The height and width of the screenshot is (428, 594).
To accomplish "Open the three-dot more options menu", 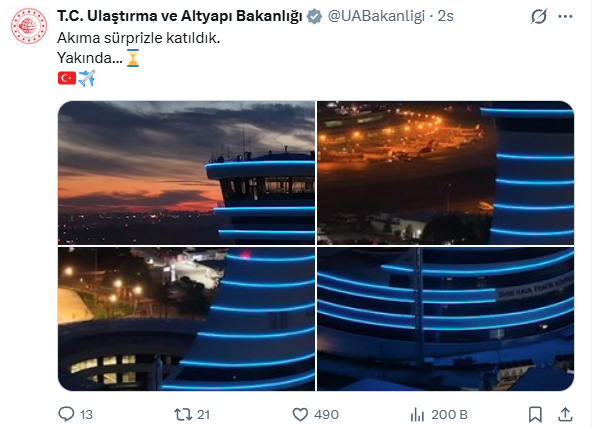I will [x=565, y=16].
